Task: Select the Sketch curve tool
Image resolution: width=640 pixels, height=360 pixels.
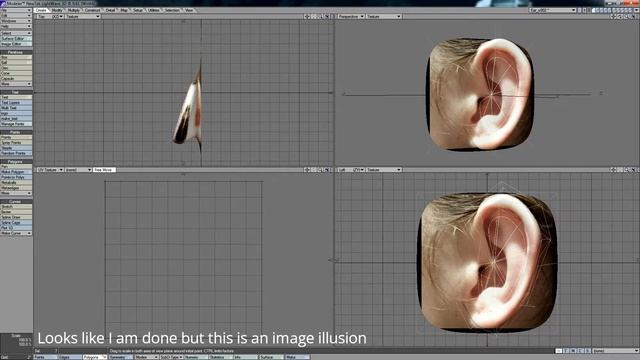Action: [x=16, y=207]
